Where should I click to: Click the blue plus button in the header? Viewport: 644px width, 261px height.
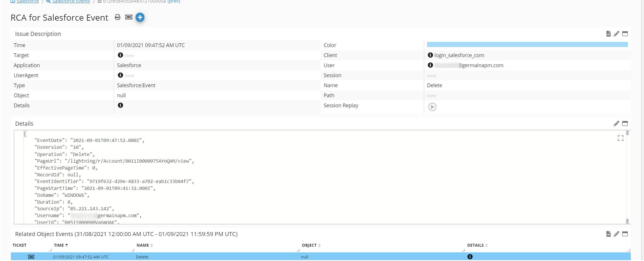(140, 17)
